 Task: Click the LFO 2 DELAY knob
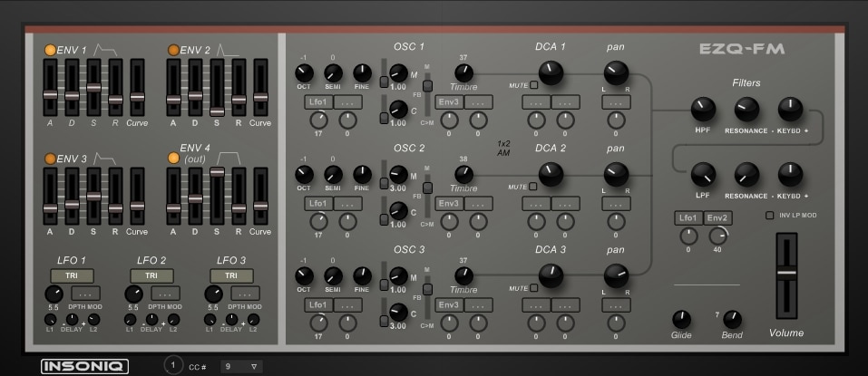point(151,319)
